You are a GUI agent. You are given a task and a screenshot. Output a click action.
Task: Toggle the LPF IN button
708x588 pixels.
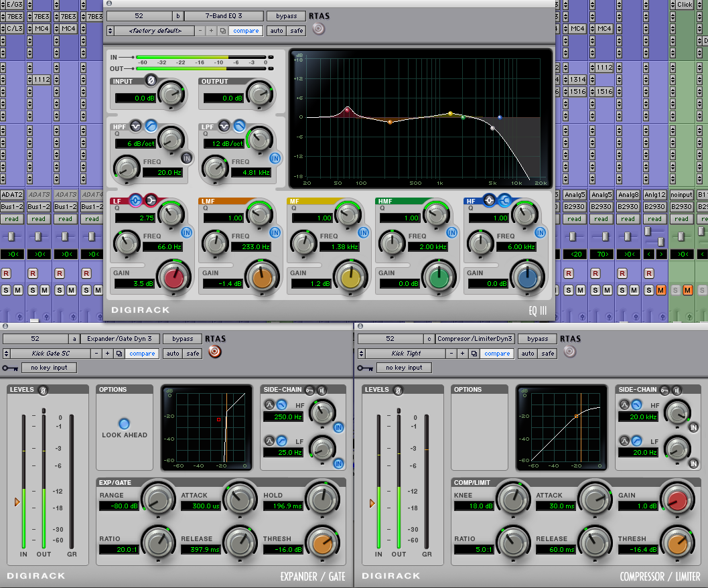[x=275, y=159]
